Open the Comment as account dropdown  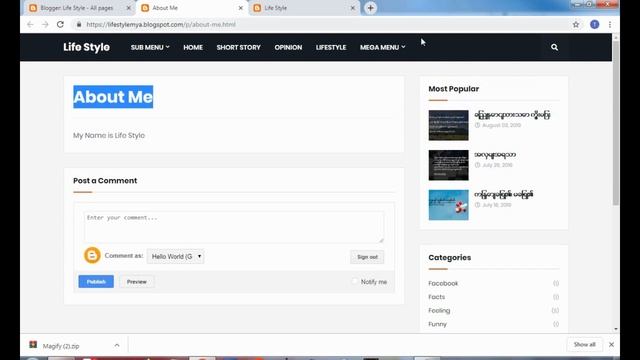pyautogui.click(x=176, y=256)
